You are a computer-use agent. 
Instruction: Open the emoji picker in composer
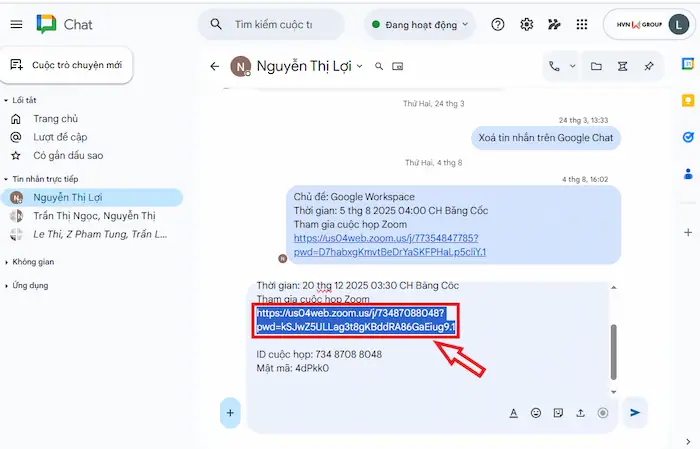(536, 412)
